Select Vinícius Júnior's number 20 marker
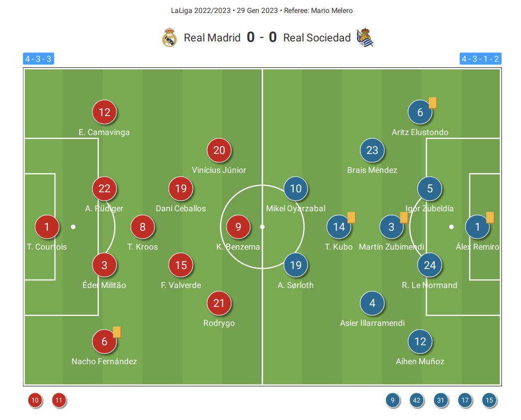The image size is (521, 420). click(219, 150)
